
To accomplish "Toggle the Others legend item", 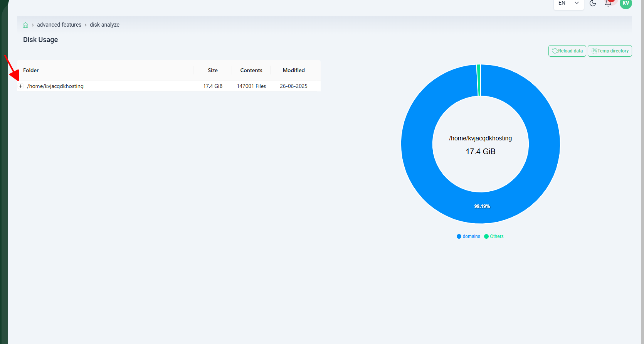I will [x=494, y=236].
